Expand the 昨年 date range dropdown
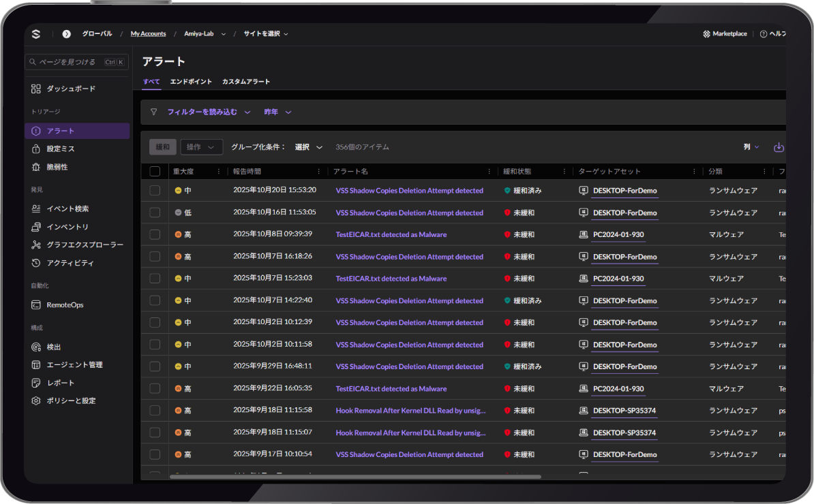 [x=278, y=112]
